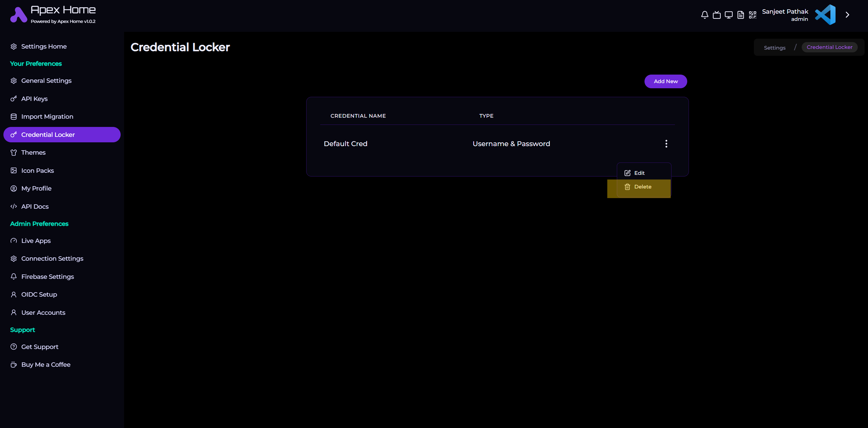Open Icon Packs settings
The image size is (868, 428).
coord(38,171)
